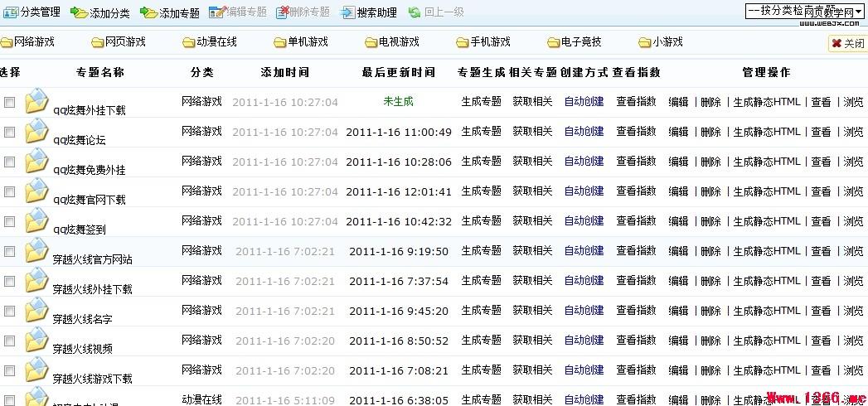The image size is (868, 406).
Task: Click 生成专题 for qq炫舞外挂下载 row
Action: 481,102
